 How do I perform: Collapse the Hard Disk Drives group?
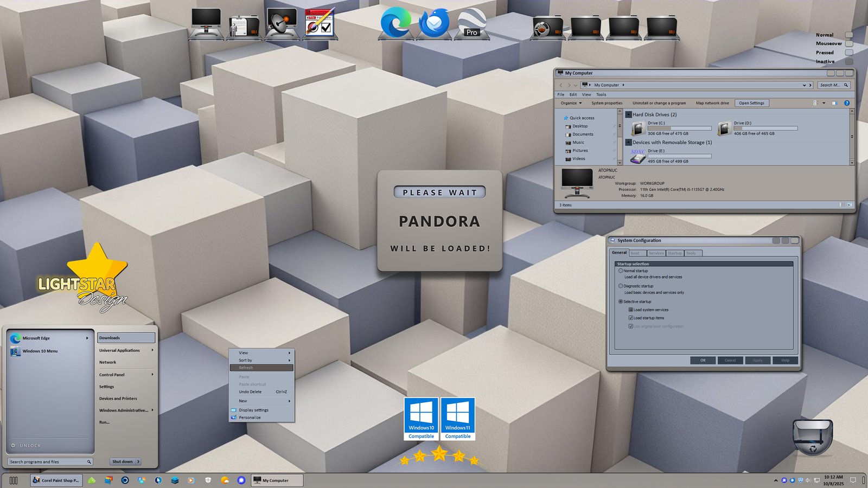tap(628, 114)
